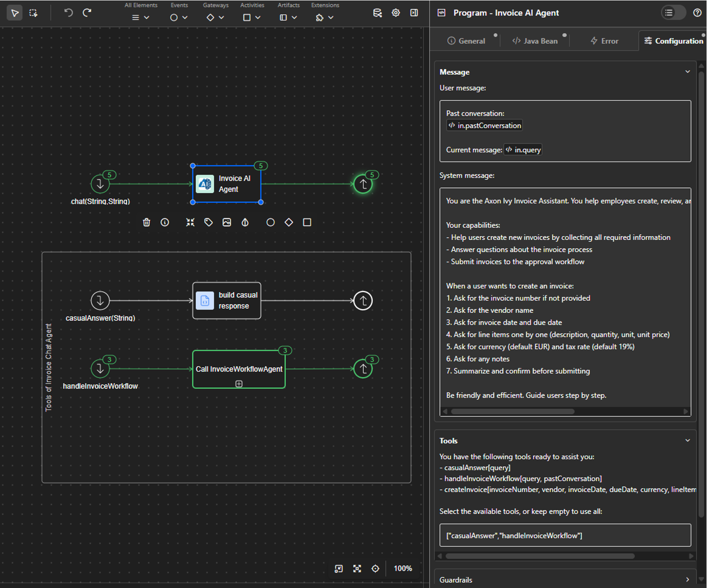The width and height of the screenshot is (707, 588).
Task: Switch to the Java Bean tab
Action: point(535,41)
